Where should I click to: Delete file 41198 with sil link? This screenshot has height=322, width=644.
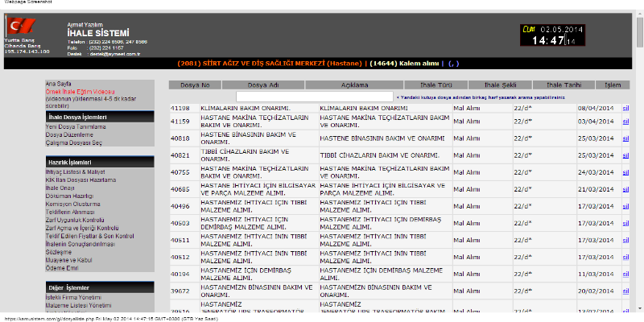click(625, 109)
